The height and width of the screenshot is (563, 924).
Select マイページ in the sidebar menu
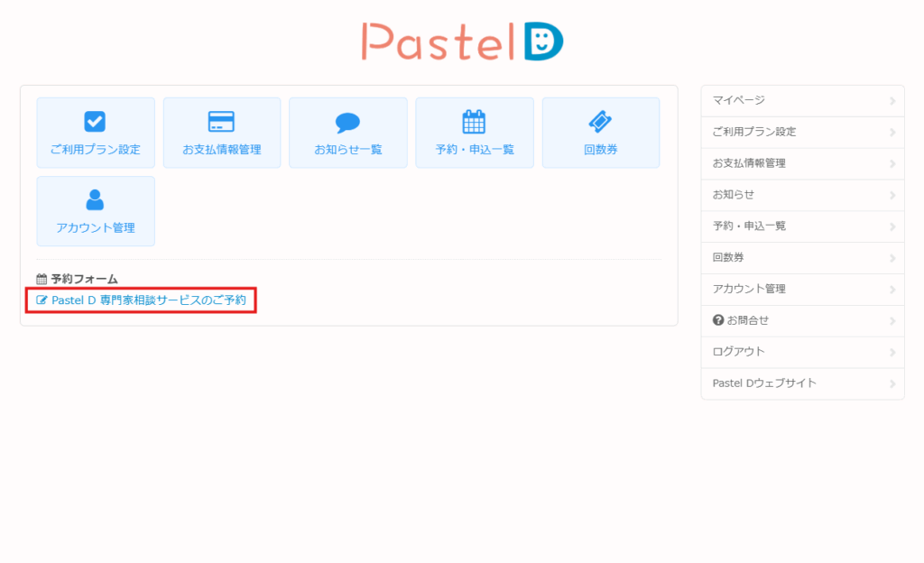[738, 100]
